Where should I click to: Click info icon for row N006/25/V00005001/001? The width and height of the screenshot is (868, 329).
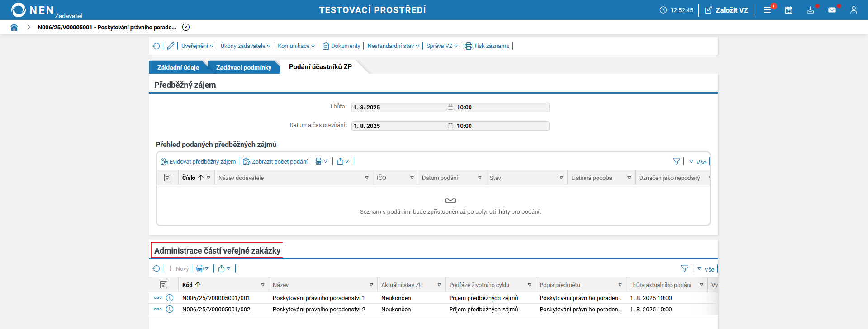pos(170,298)
